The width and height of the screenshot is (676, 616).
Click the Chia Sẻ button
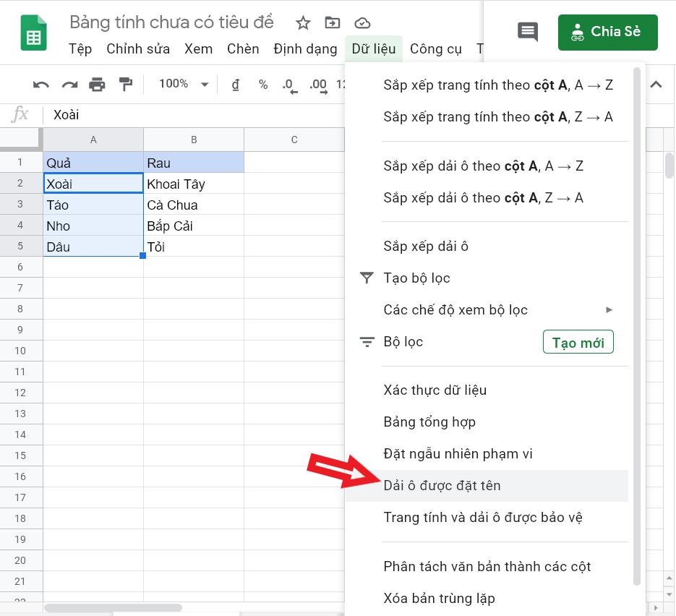pos(608,32)
